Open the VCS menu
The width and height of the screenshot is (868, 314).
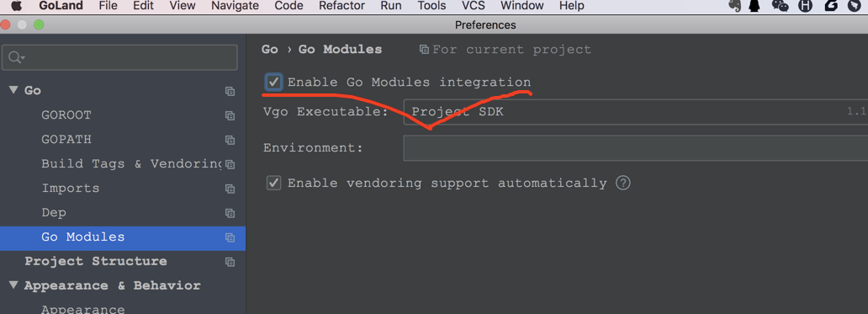click(474, 6)
